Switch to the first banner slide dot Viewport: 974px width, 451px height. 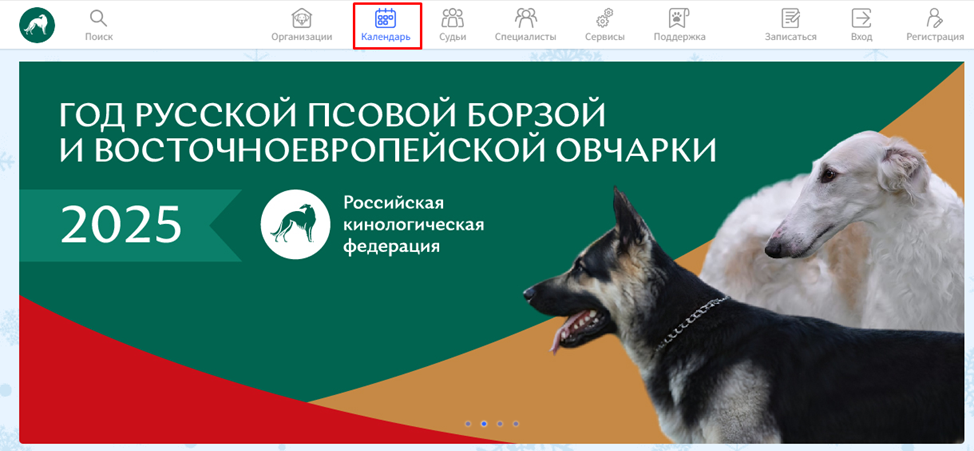[x=468, y=423]
